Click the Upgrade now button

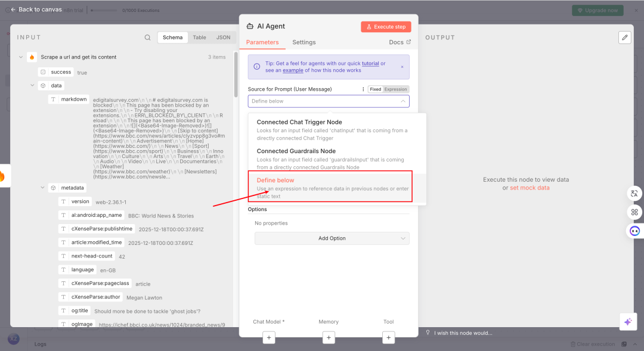tap(597, 10)
